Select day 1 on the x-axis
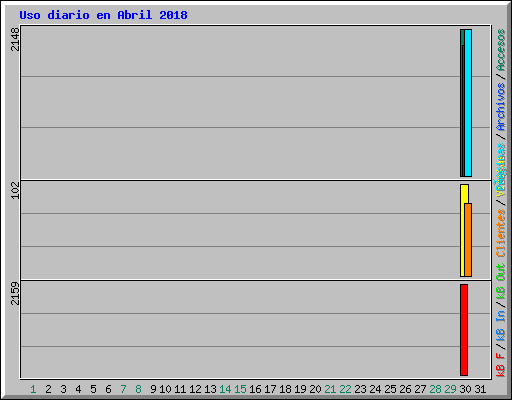The height and width of the screenshot is (400, 512). [x=33, y=389]
